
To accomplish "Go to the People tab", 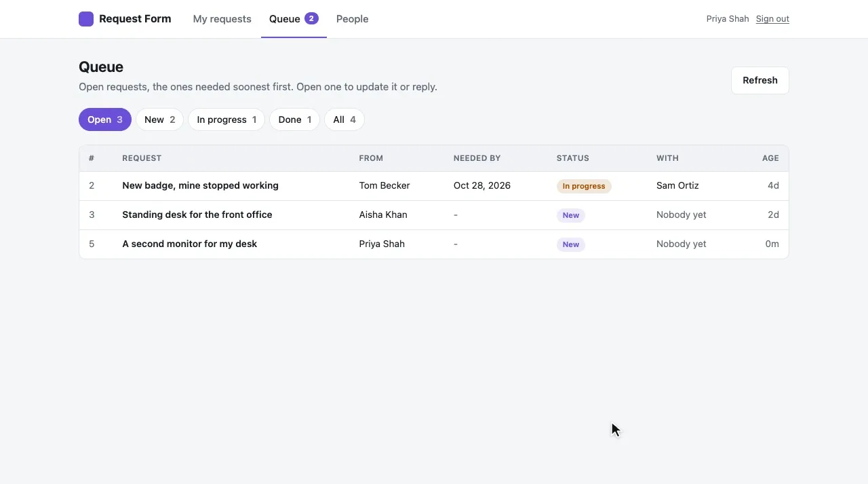I will (352, 19).
